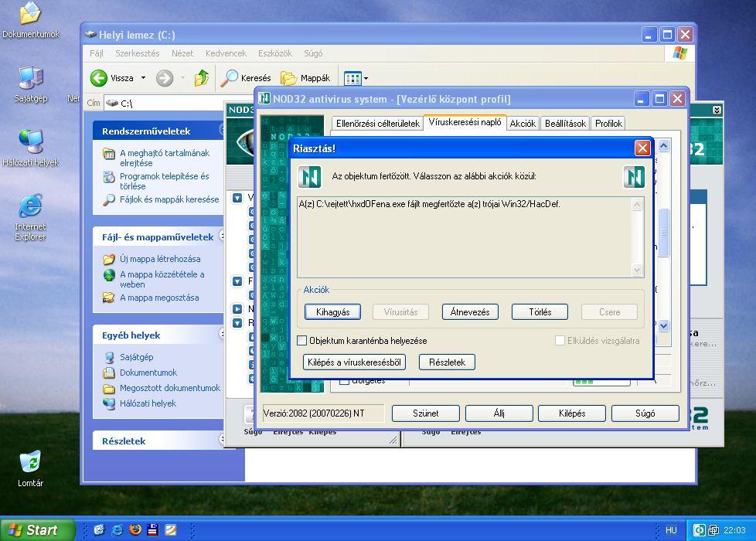The width and height of the screenshot is (756, 541).
Task: Click scroll down arrow in NOD32 log
Action: pos(663,326)
